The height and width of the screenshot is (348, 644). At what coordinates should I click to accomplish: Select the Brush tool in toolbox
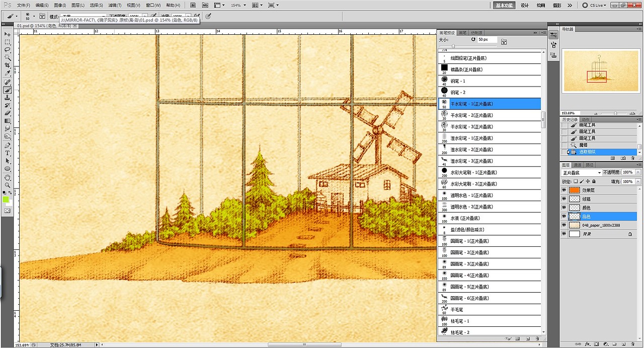(8, 90)
